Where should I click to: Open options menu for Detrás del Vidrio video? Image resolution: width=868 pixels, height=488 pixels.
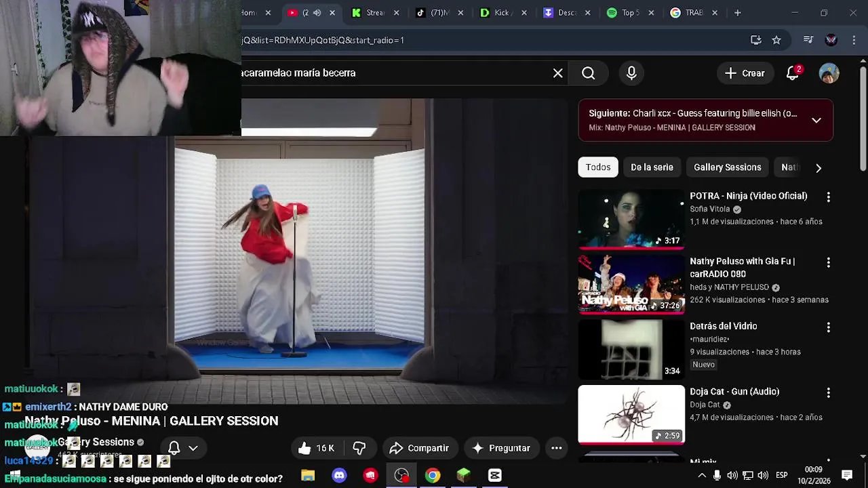coord(828,327)
